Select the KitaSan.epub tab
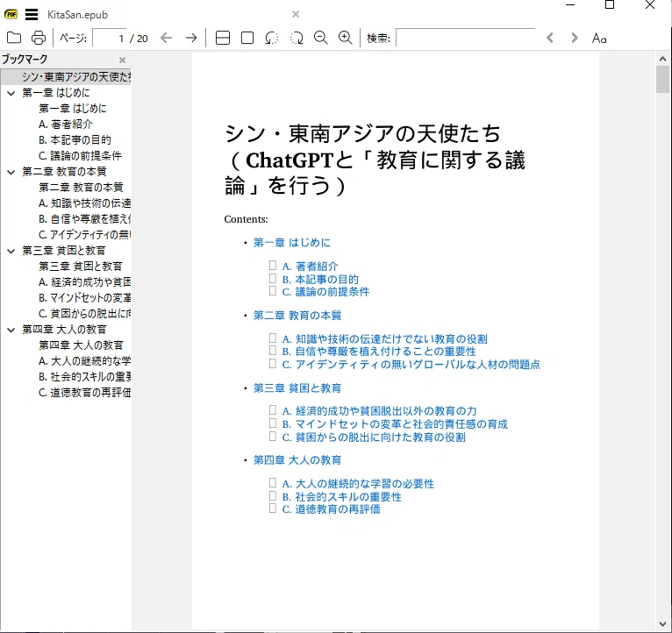This screenshot has width=672, height=633. (77, 15)
